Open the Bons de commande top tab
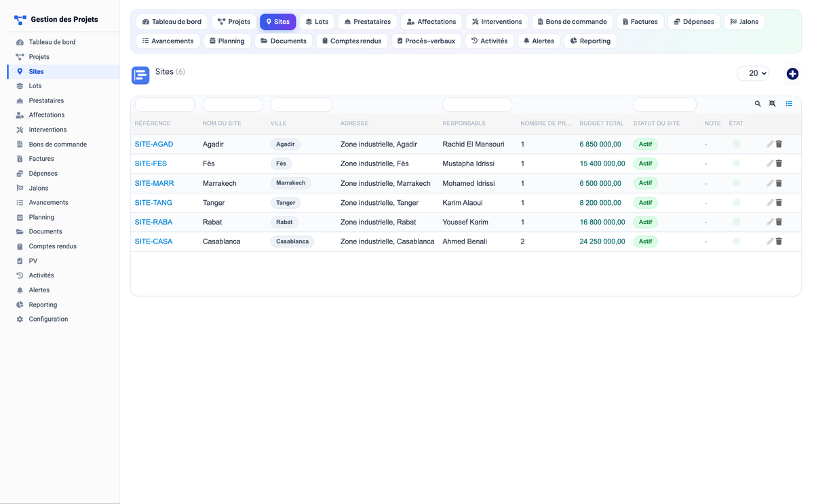This screenshot has height=504, width=814. pyautogui.click(x=573, y=22)
